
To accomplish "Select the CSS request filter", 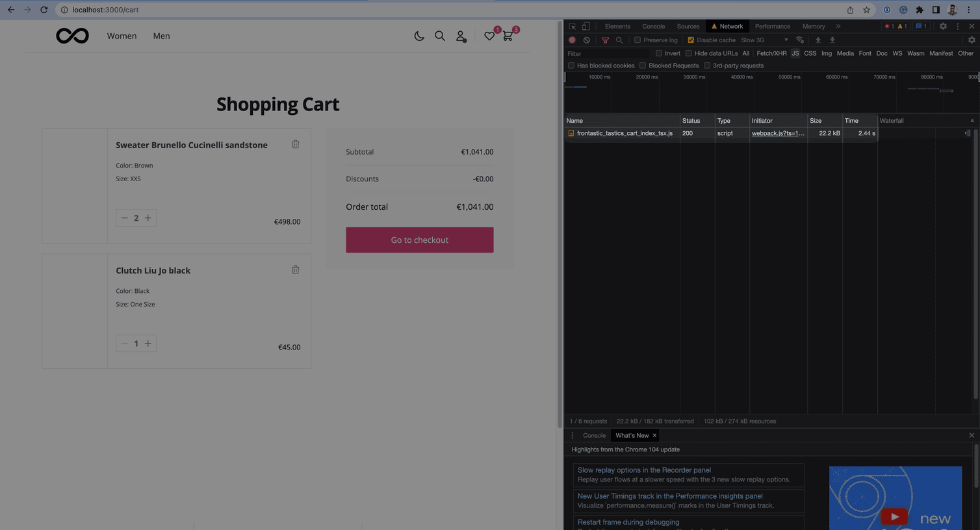I will (x=810, y=53).
